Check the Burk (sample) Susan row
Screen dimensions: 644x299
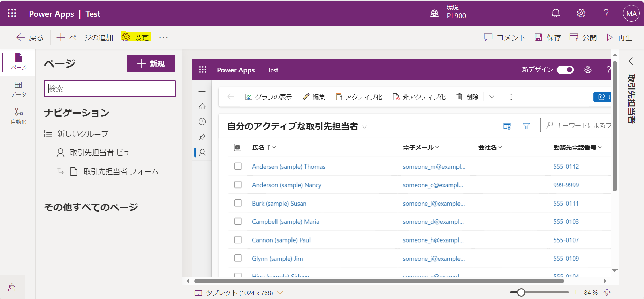tap(238, 203)
